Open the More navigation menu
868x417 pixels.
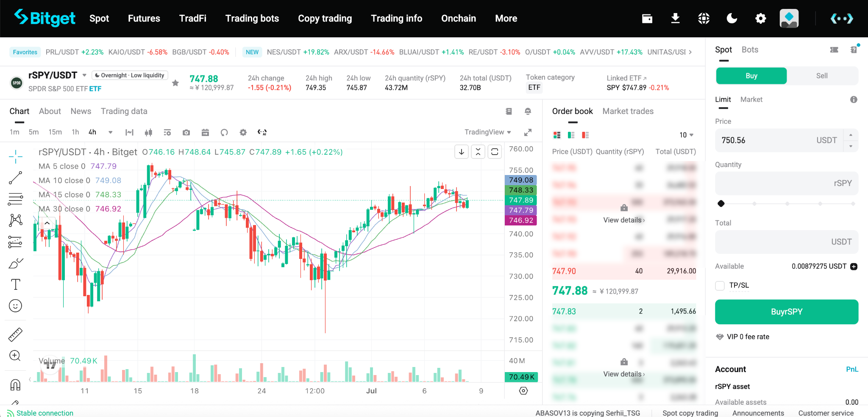coord(506,18)
